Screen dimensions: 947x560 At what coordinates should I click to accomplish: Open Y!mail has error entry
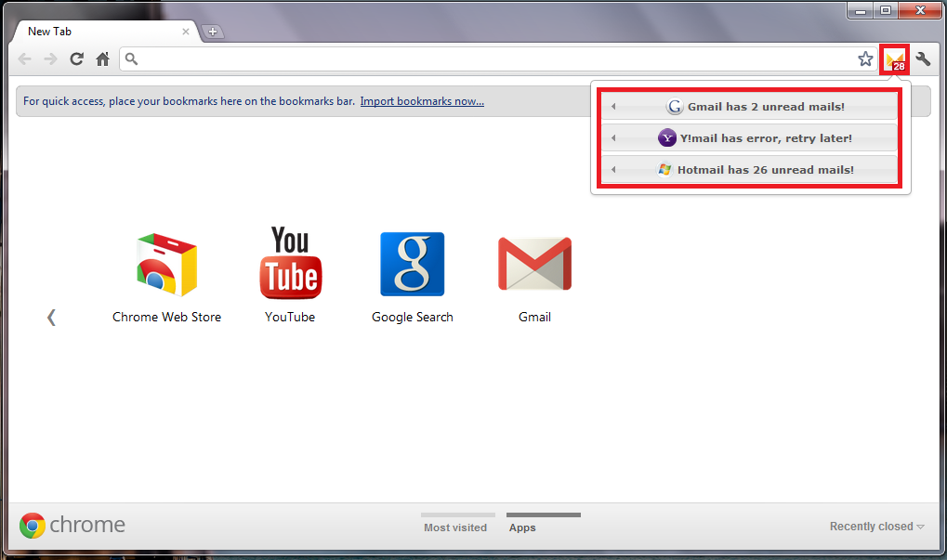click(x=749, y=138)
